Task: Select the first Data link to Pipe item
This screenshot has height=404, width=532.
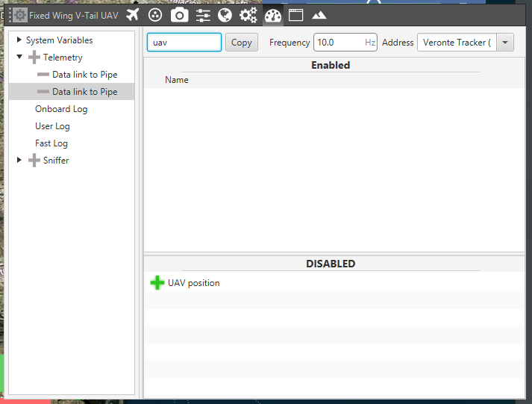Action: point(85,75)
